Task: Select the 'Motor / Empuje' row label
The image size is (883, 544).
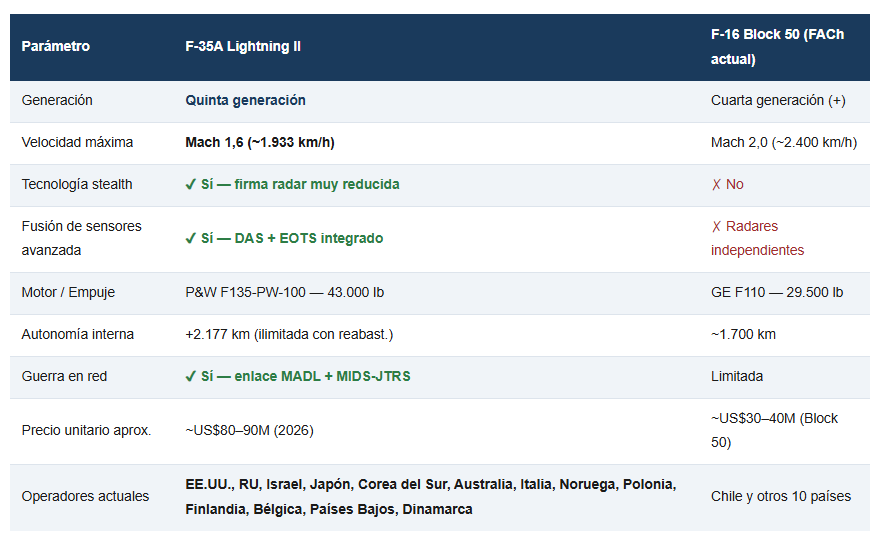Action: tap(68, 292)
